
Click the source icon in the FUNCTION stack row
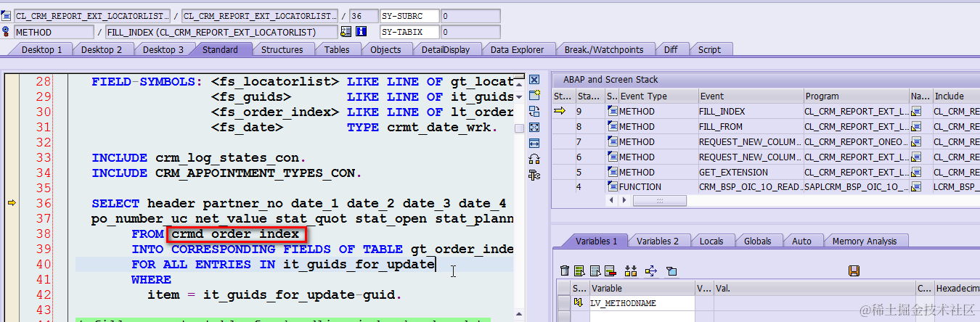613,186
